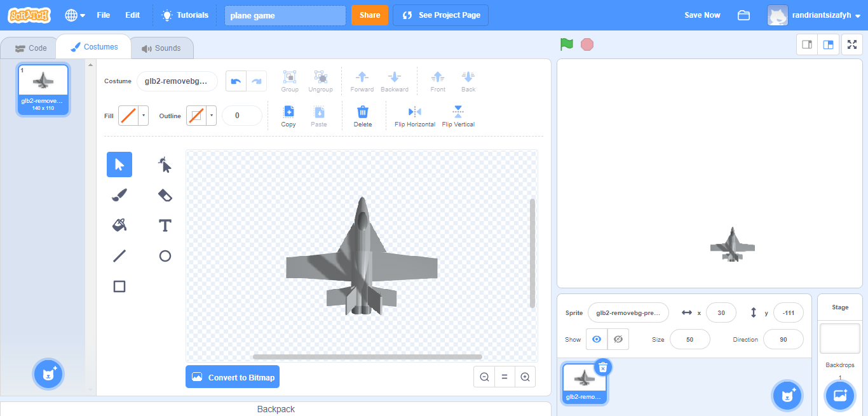Click the Group icon

pos(290,81)
